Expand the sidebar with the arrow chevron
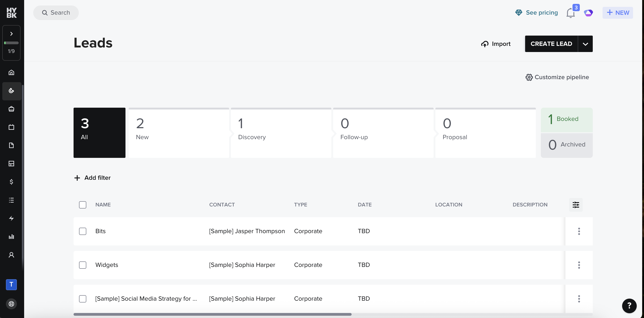Viewport: 644px width, 318px height. pyautogui.click(x=11, y=33)
